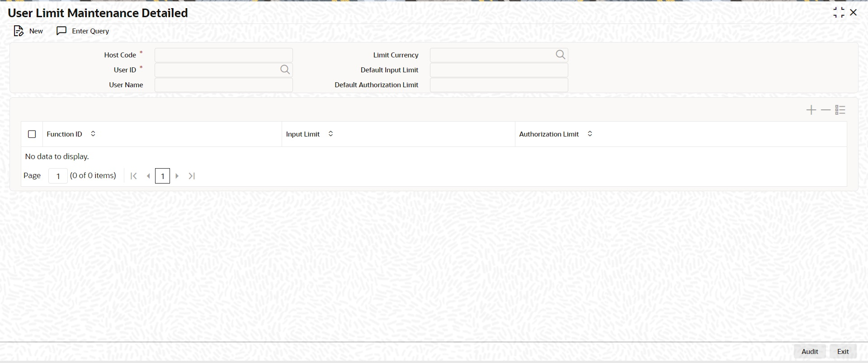The image size is (868, 363).
Task: Focus the User Name field
Action: coord(224,85)
